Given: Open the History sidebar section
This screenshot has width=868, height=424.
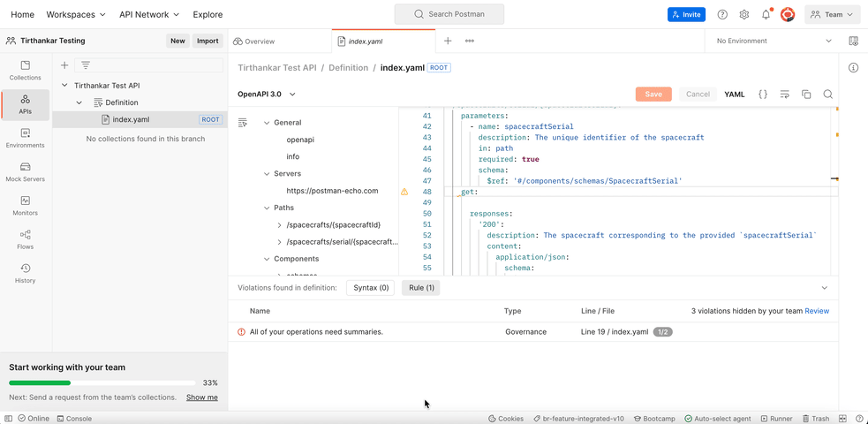Looking at the screenshot, I should (25, 274).
